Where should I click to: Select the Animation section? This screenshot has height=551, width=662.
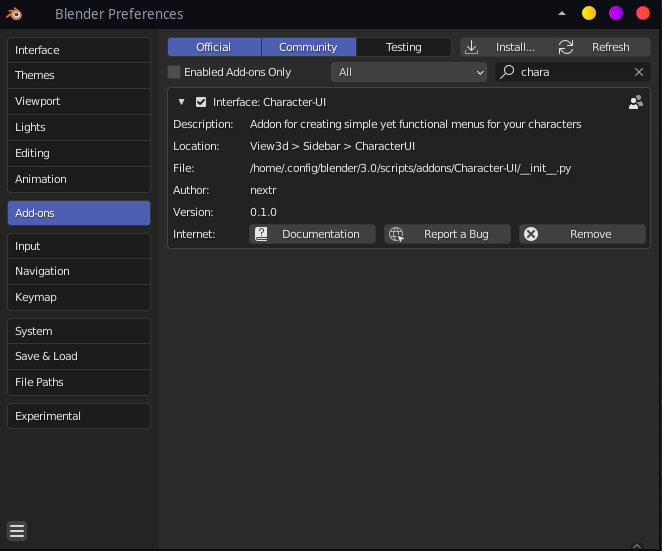click(79, 179)
